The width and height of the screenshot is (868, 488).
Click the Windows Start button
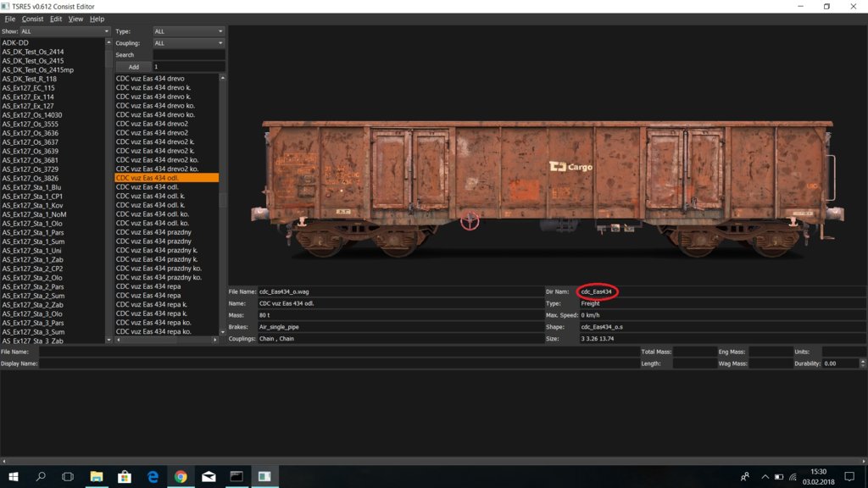click(13, 477)
